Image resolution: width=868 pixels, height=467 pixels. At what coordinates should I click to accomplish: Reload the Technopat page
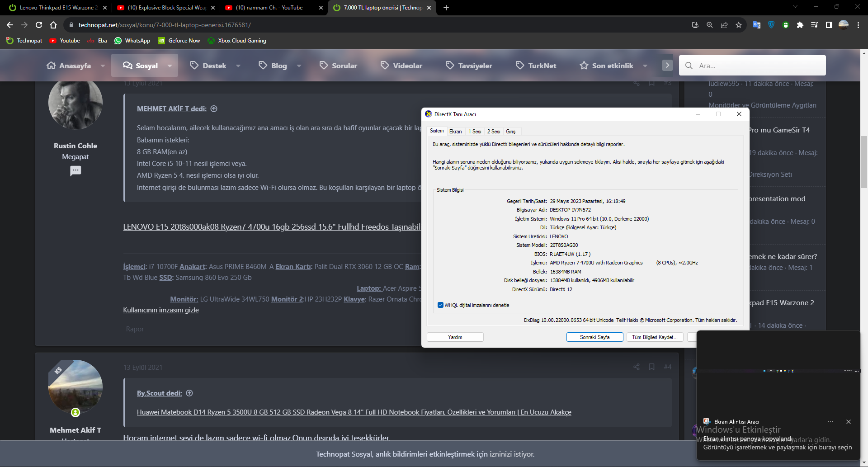(39, 25)
